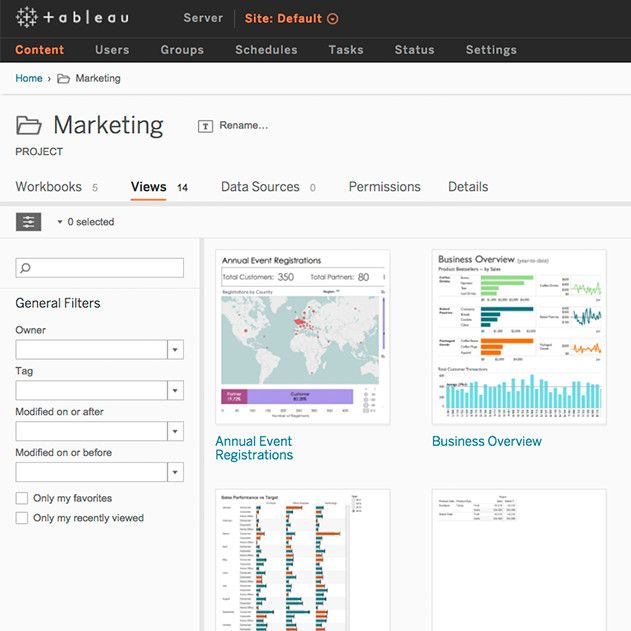Open the Modified on or before dropdown
The width and height of the screenshot is (631, 631).
[176, 472]
